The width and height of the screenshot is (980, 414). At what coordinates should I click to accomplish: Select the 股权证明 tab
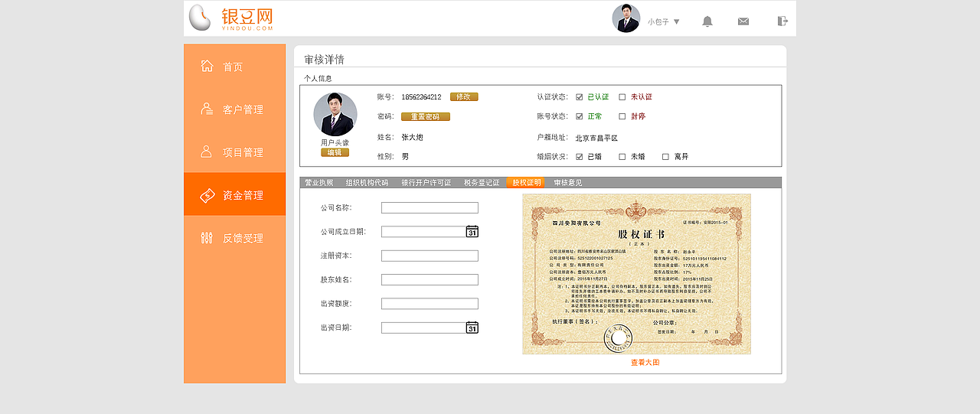tap(527, 183)
